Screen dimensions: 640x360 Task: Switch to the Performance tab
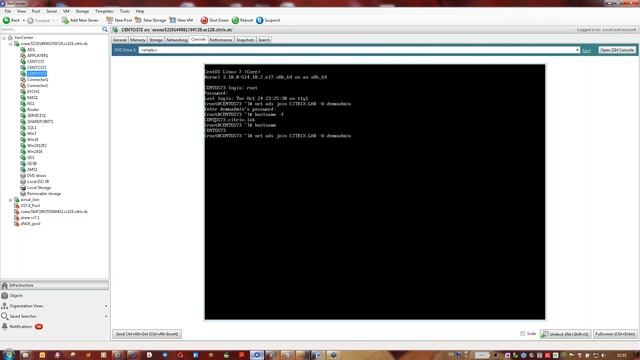tap(221, 40)
